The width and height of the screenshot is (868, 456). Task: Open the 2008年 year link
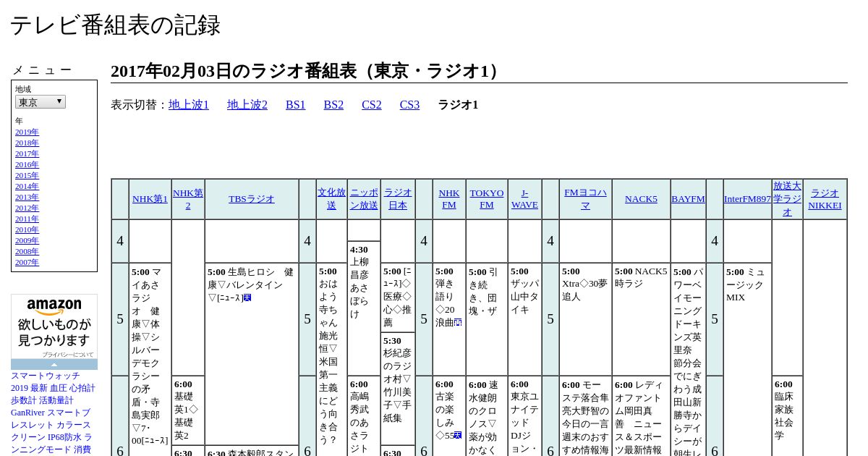27,251
